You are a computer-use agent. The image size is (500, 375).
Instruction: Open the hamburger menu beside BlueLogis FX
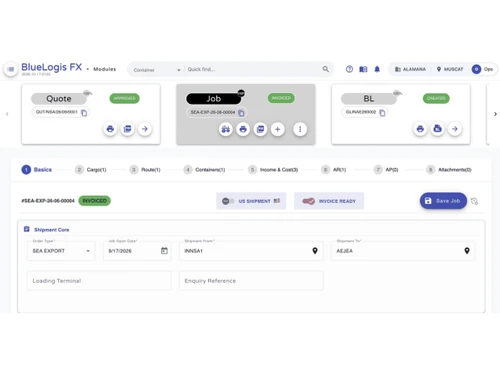click(11, 69)
